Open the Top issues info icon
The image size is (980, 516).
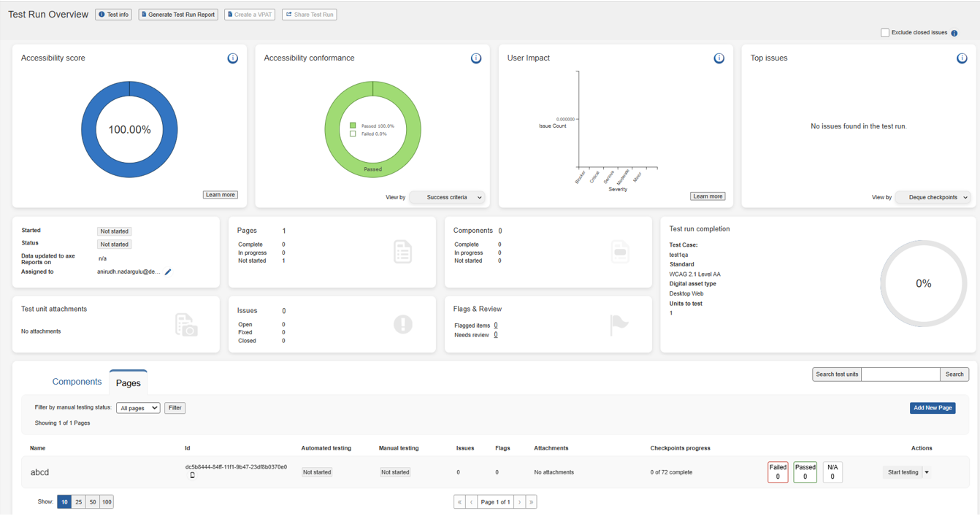coord(962,58)
